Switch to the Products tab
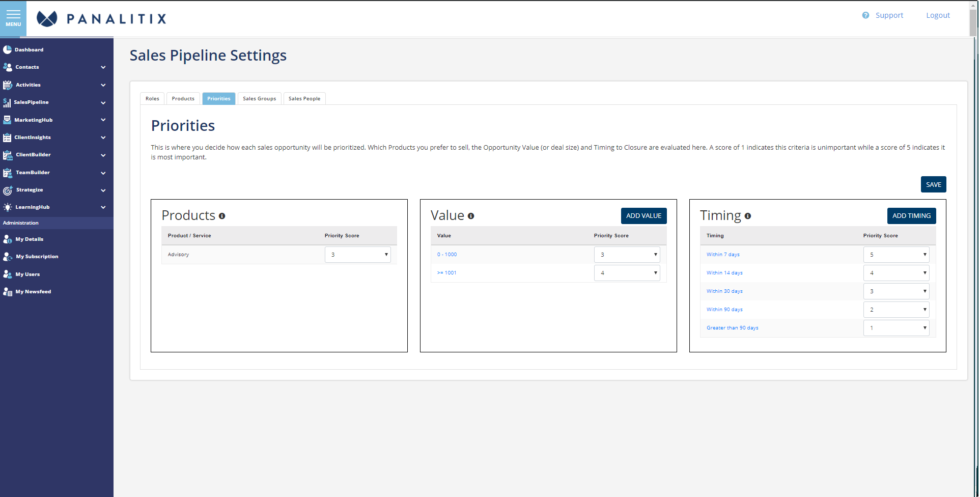980x497 pixels. [x=183, y=99]
